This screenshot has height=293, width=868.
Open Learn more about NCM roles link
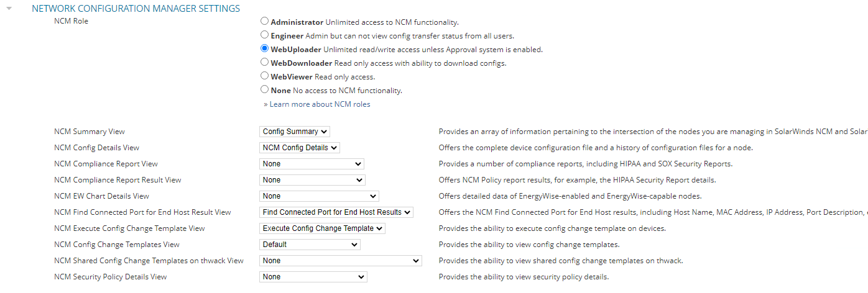[x=319, y=104]
